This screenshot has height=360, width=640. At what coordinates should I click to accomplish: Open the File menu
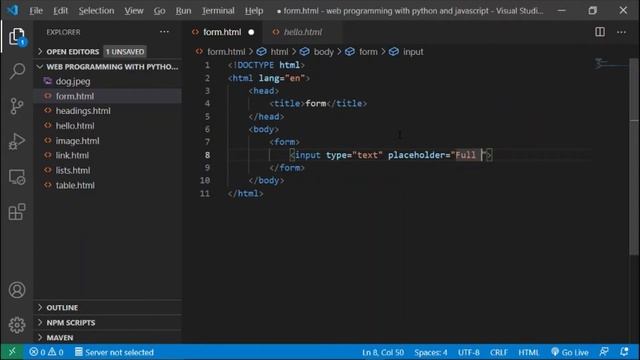click(x=36, y=11)
